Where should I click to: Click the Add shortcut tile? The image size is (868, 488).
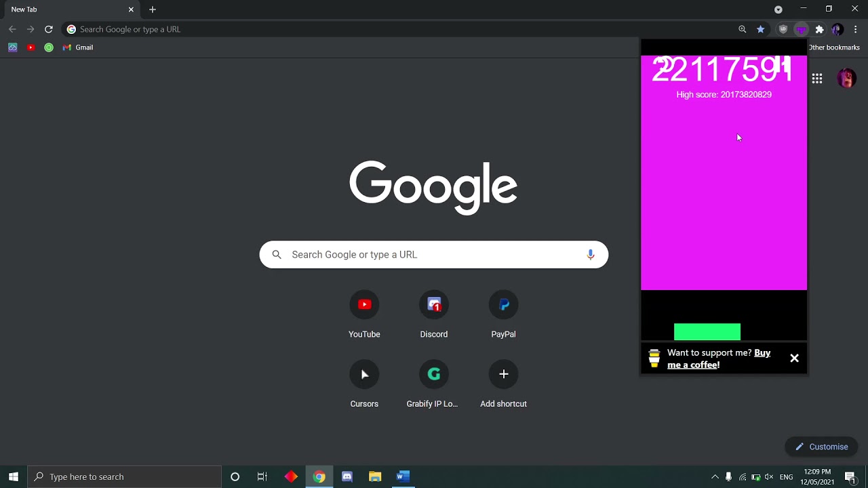click(503, 386)
